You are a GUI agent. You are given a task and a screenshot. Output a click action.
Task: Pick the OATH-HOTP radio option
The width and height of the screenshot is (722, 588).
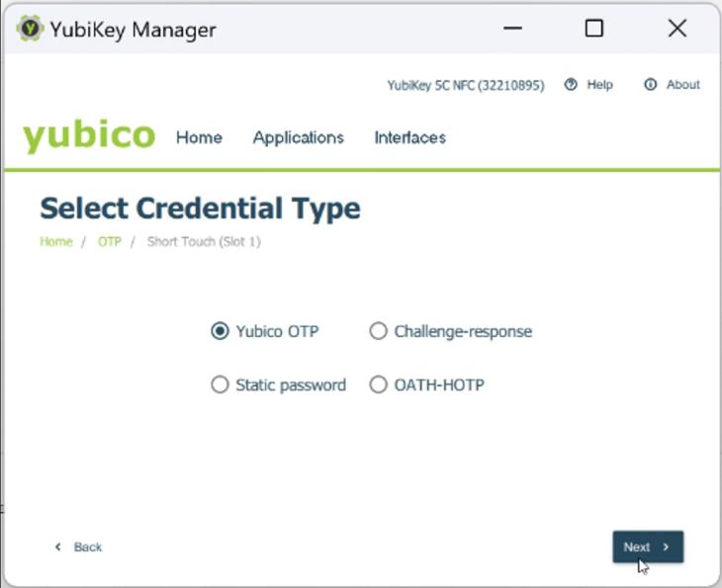click(x=378, y=384)
